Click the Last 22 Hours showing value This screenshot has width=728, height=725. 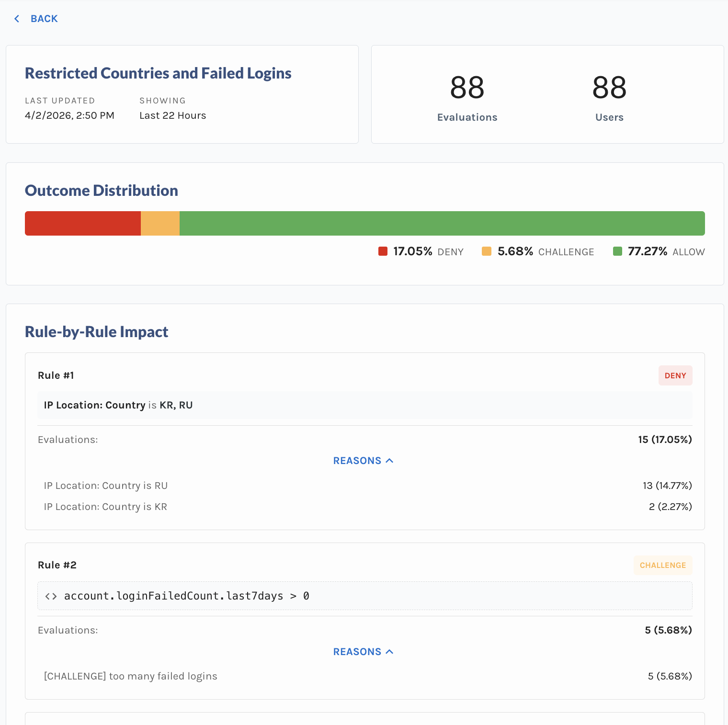tap(173, 115)
